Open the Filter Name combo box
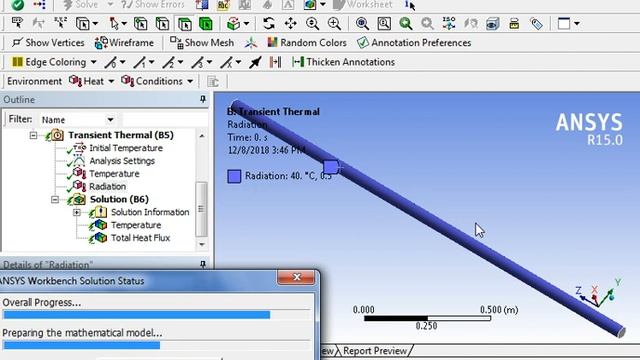 (78, 120)
